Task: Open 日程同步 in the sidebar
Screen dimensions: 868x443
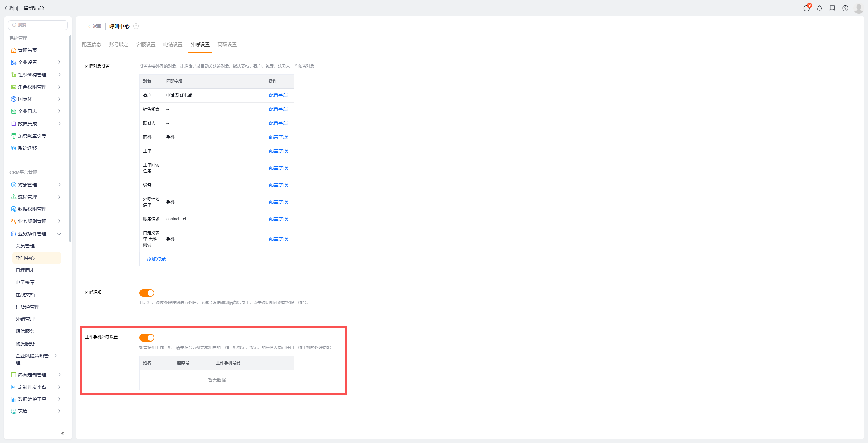Action: coord(25,270)
